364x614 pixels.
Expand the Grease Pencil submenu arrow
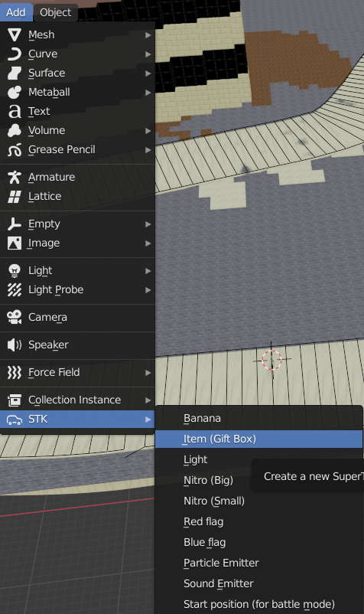(x=148, y=149)
